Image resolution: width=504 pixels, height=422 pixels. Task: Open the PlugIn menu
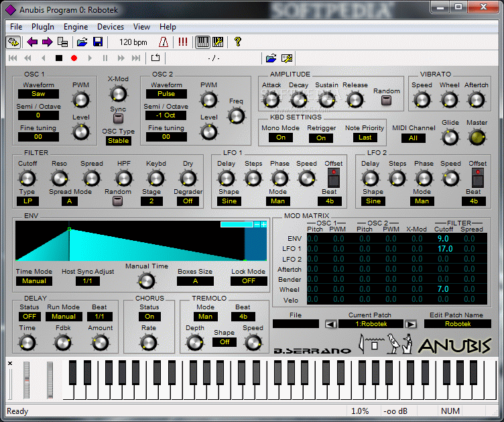(43, 27)
